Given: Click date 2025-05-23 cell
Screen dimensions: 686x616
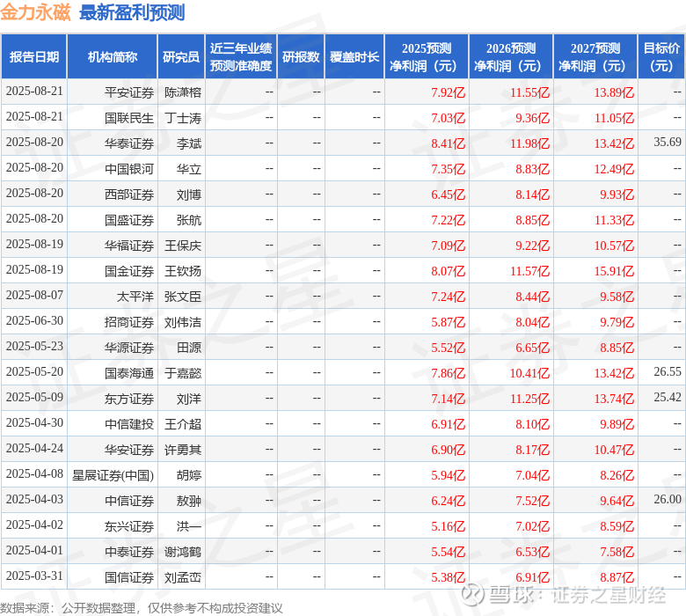Looking at the screenshot, I should 34,347.
